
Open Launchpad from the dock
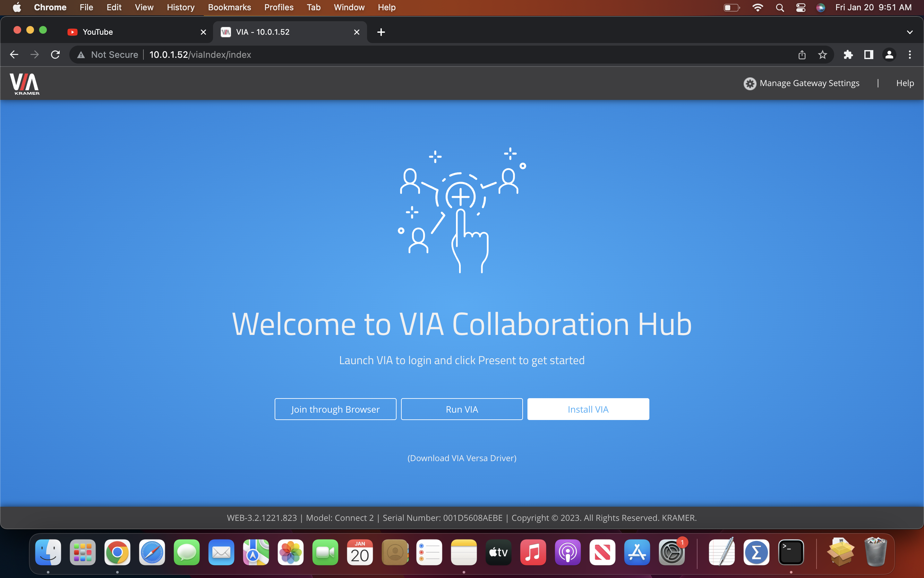coord(83,552)
